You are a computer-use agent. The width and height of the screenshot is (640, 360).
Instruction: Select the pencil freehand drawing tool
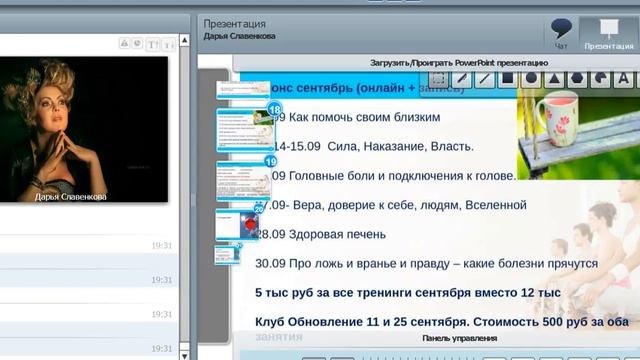point(461,78)
